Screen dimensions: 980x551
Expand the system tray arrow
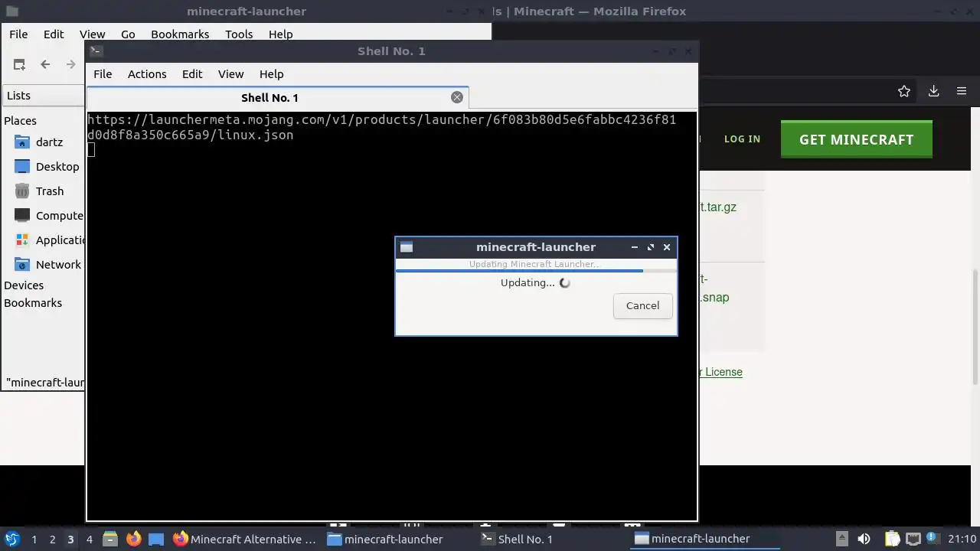pyautogui.click(x=841, y=539)
